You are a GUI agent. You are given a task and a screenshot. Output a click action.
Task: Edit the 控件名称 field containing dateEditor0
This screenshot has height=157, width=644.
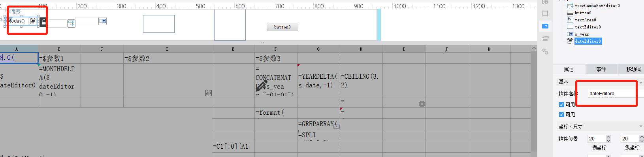click(x=616, y=94)
